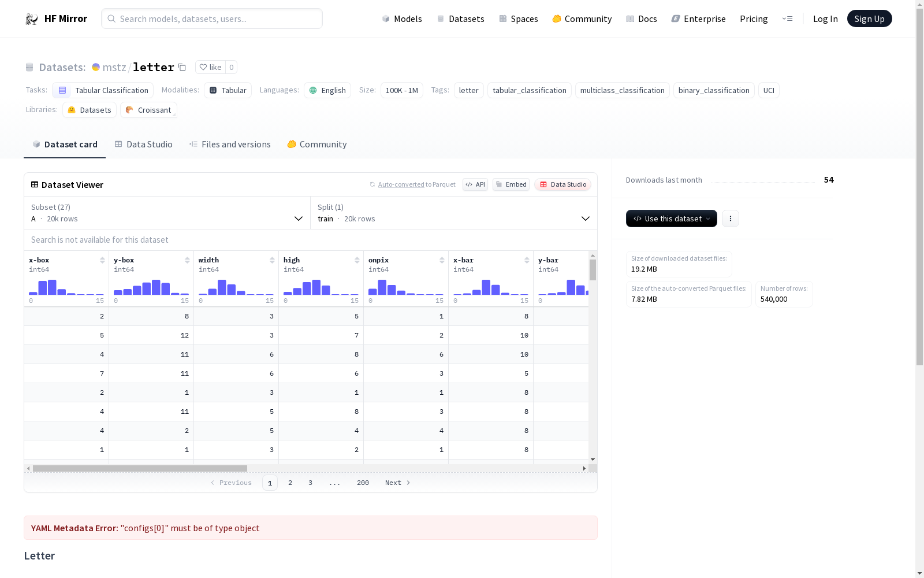This screenshot has width=924, height=578.
Task: Switch to Dataset card tab
Action: tap(65, 144)
